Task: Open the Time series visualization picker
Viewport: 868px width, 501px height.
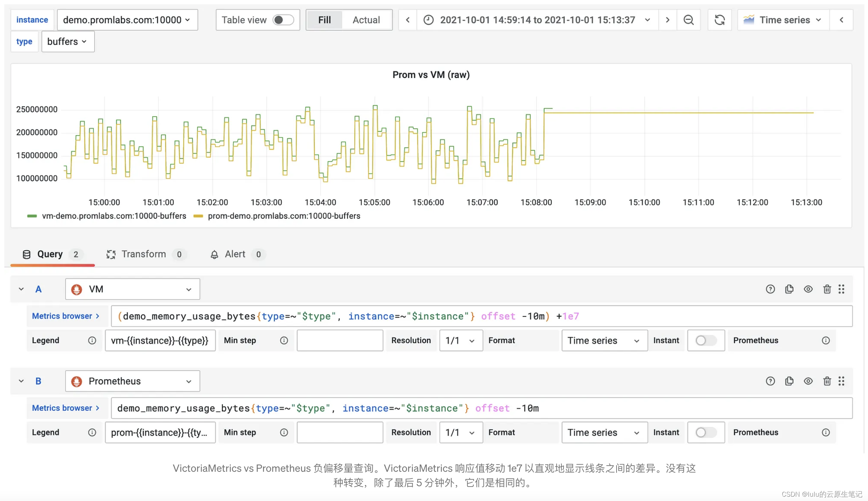Action: 783,20
